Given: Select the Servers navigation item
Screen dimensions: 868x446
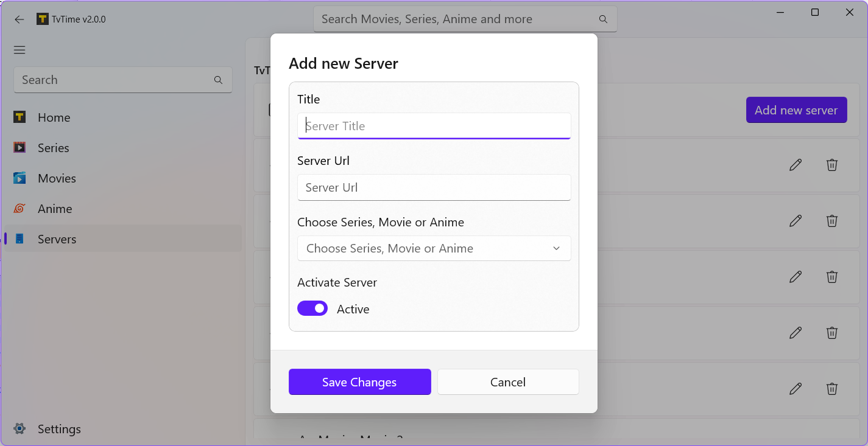Looking at the screenshot, I should (123, 239).
